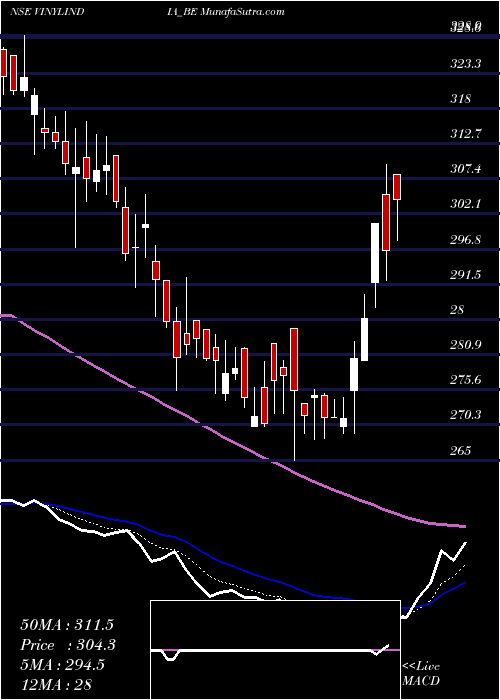Screen dimensions: 500x700
Task: Click the 5MA : 294.5 readout
Action: pos(62,664)
